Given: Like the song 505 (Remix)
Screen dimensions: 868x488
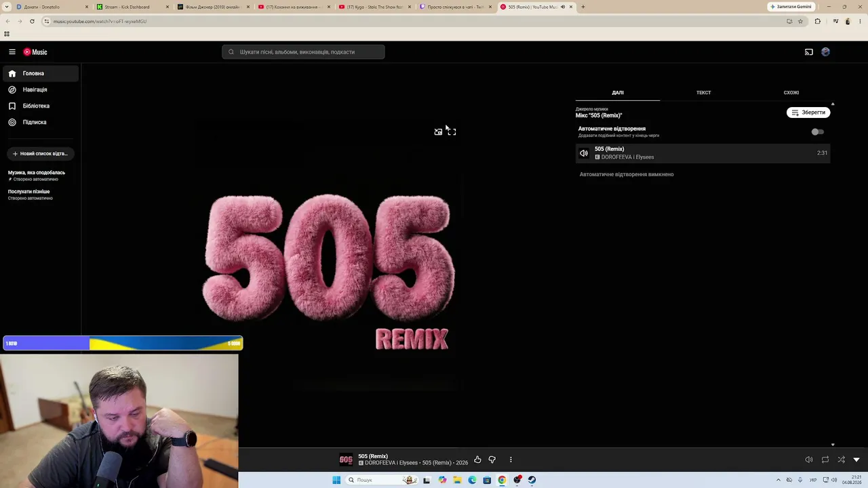Looking at the screenshot, I should pyautogui.click(x=477, y=460).
